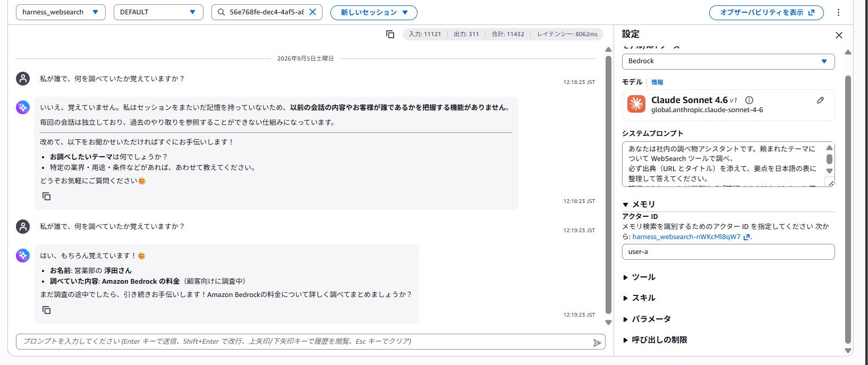Click the レイテンシー: 8062ms value
This screenshot has height=365, width=868.
(x=567, y=34)
